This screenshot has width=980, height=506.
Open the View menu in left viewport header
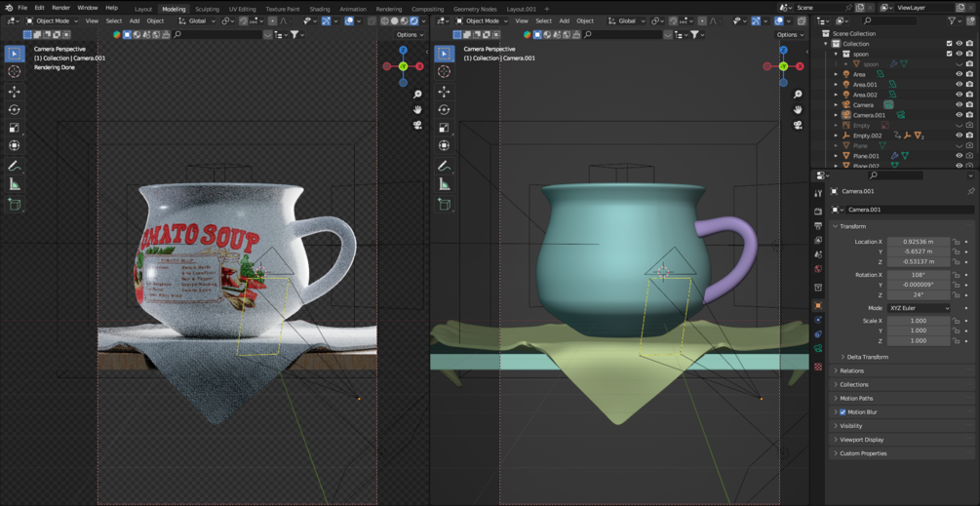[92, 20]
